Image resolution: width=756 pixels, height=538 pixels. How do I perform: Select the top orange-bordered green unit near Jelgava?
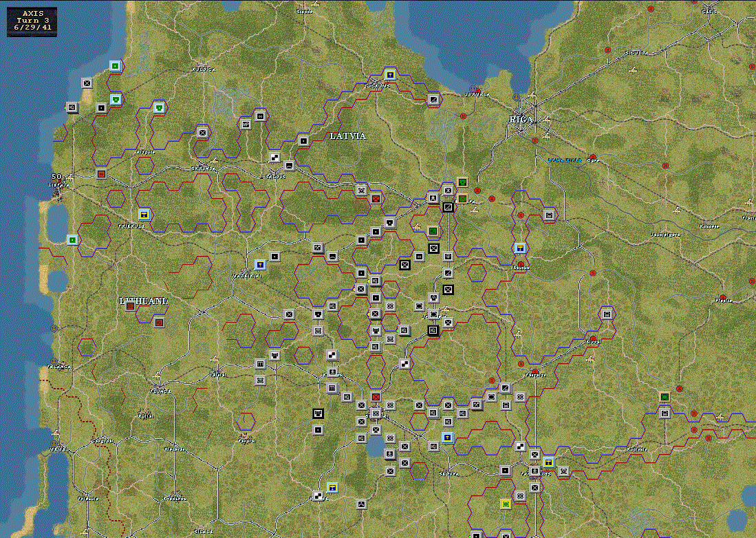462,182
